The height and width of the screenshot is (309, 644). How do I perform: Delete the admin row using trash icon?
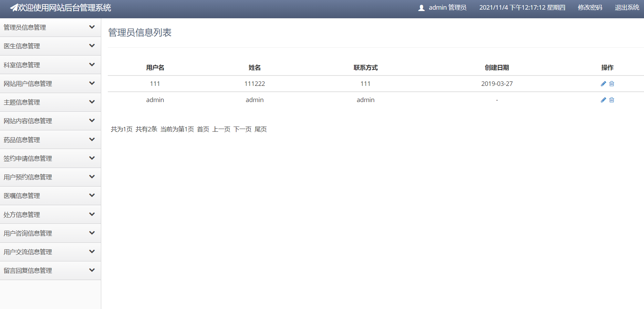tap(612, 100)
